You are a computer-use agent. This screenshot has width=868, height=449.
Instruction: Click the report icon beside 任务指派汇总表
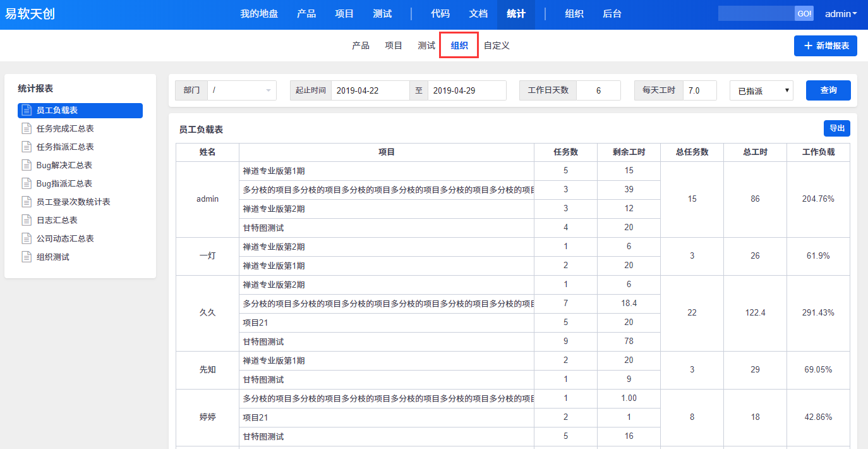27,147
